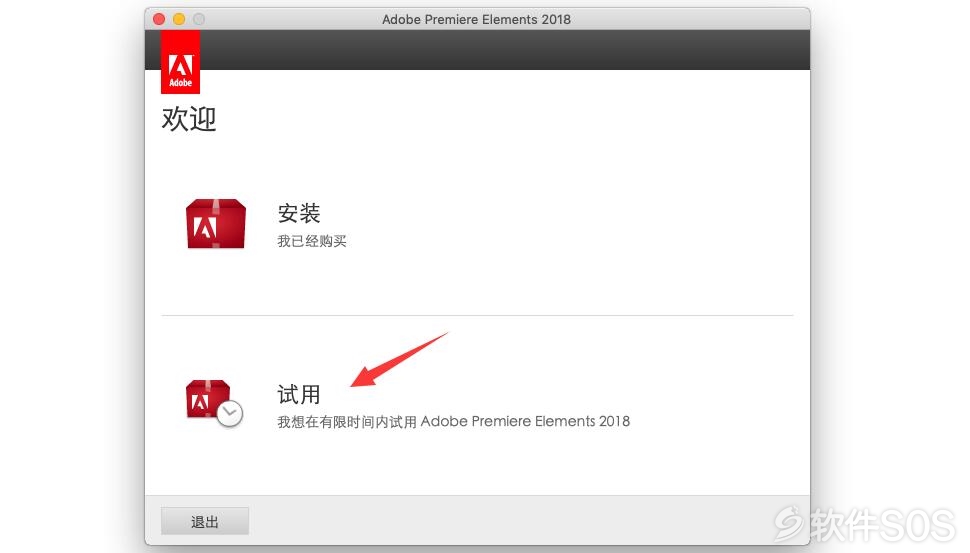Click the Adobe logo badge

pos(180,62)
